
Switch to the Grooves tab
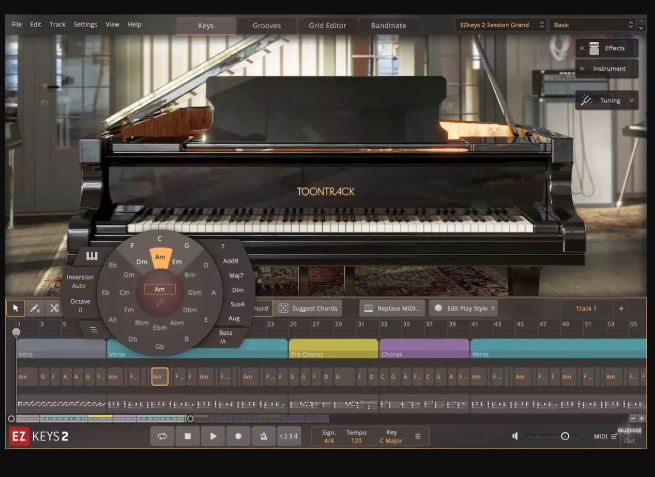(x=267, y=25)
